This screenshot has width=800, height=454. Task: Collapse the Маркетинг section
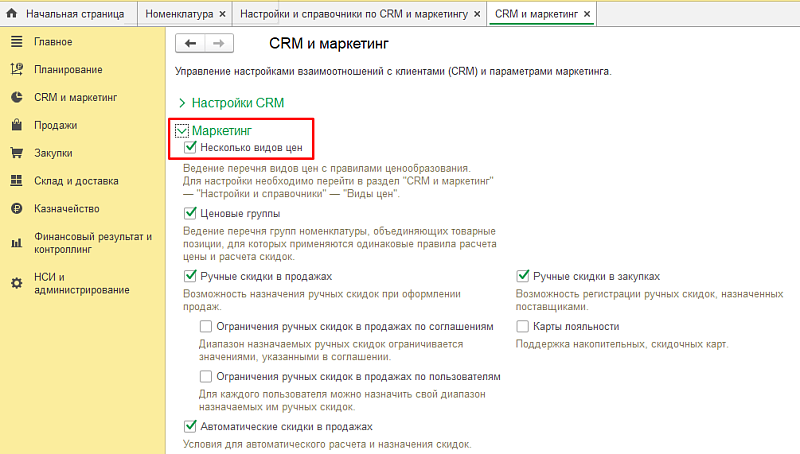click(x=182, y=131)
